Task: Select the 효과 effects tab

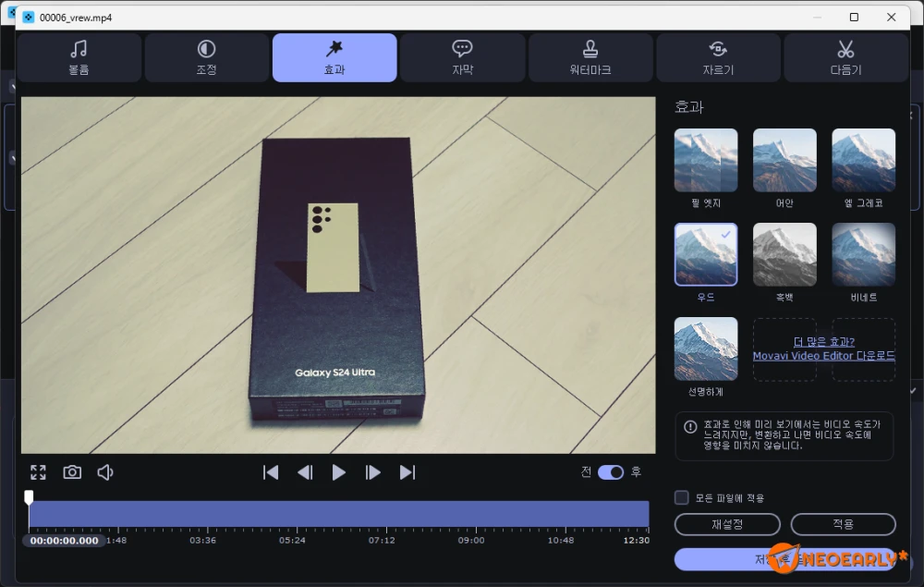Action: pyautogui.click(x=334, y=57)
